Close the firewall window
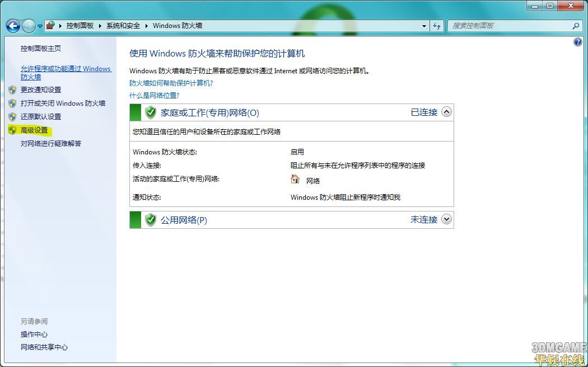The height and width of the screenshot is (367, 588). [x=572, y=6]
